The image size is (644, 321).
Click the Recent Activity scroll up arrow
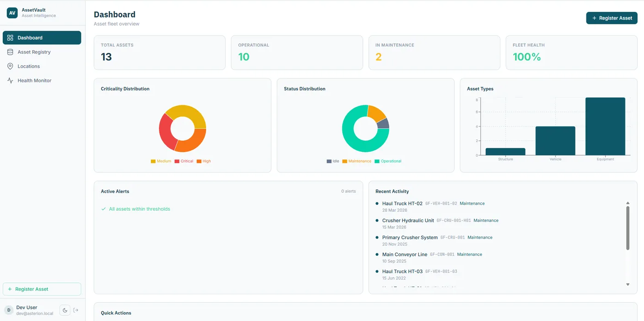(x=628, y=203)
